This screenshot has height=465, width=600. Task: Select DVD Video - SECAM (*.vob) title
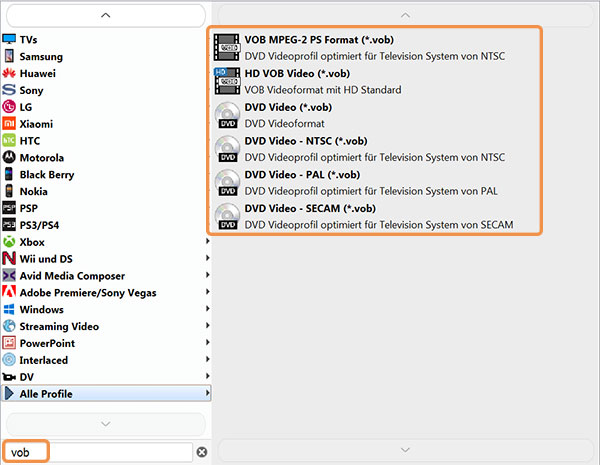(x=310, y=208)
